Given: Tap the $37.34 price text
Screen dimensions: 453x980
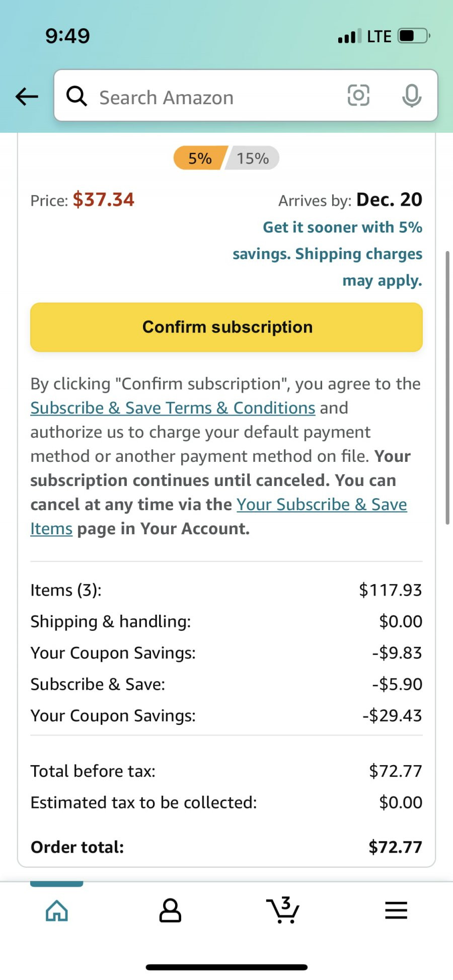Looking at the screenshot, I should (x=104, y=200).
